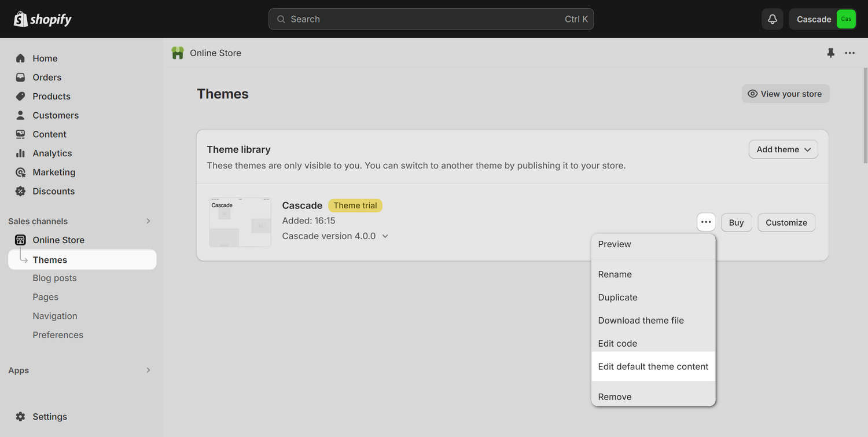Click the search magnifier icon
868x437 pixels.
click(x=281, y=19)
